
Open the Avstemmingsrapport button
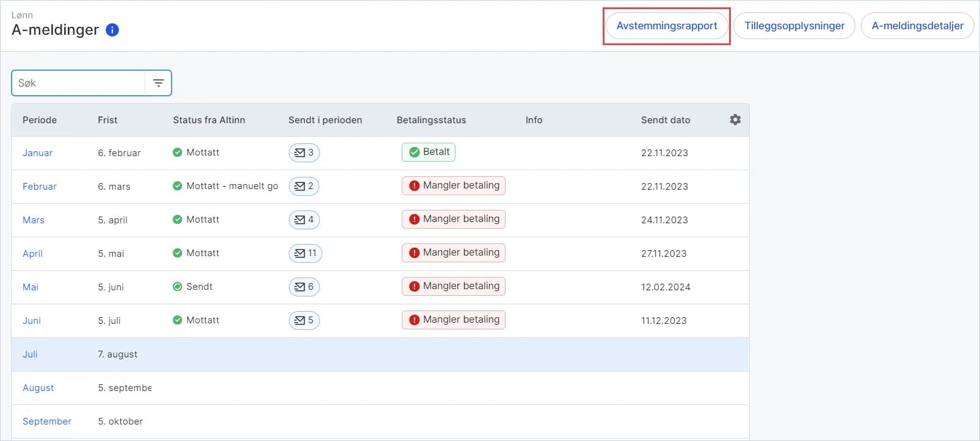click(667, 26)
